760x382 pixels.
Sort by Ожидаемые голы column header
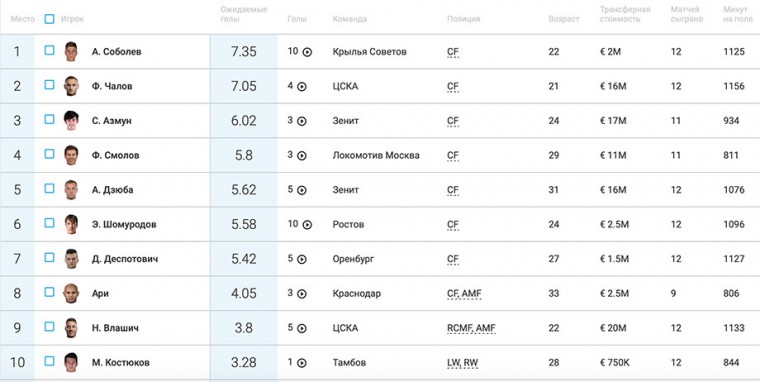[x=243, y=14]
